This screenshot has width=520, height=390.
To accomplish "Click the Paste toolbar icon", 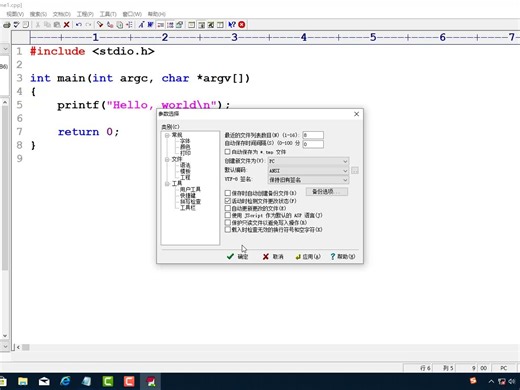I will pos(57,25).
